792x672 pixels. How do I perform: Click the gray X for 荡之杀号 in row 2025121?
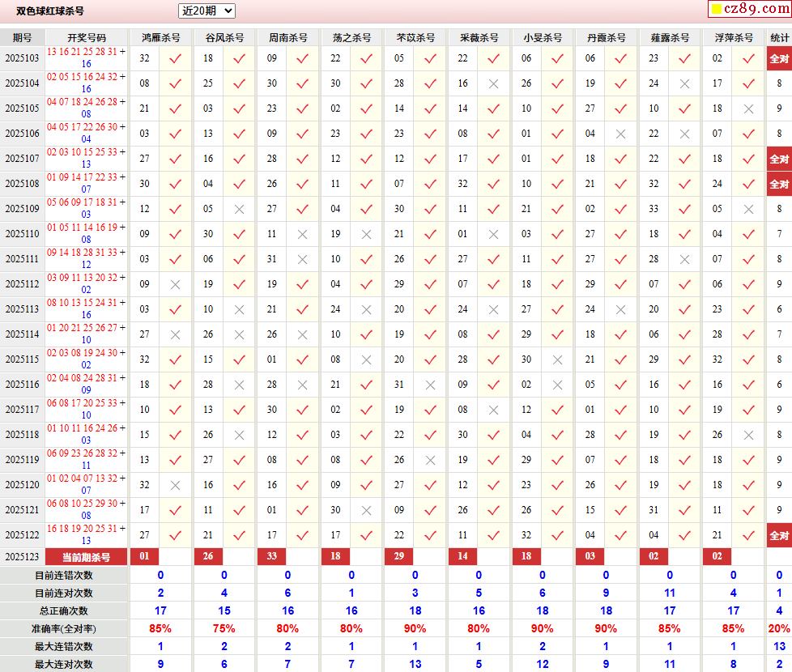point(366,510)
